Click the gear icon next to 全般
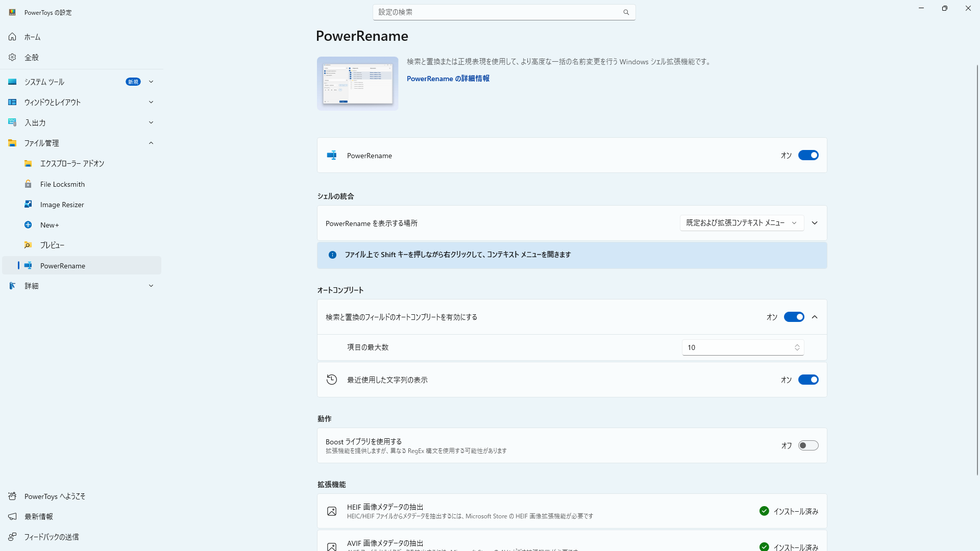 (x=12, y=57)
